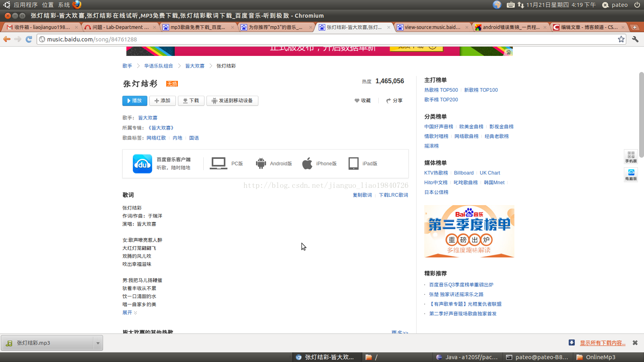Click the Ubuntu logo in top panel
This screenshot has height=362, width=644.
(6, 5)
